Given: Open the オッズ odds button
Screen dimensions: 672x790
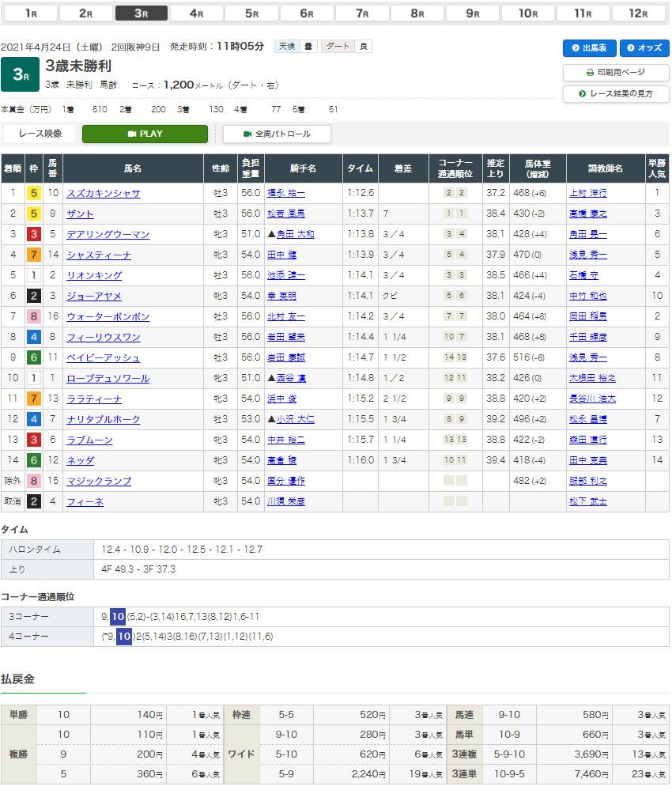Looking at the screenshot, I should pos(644,48).
